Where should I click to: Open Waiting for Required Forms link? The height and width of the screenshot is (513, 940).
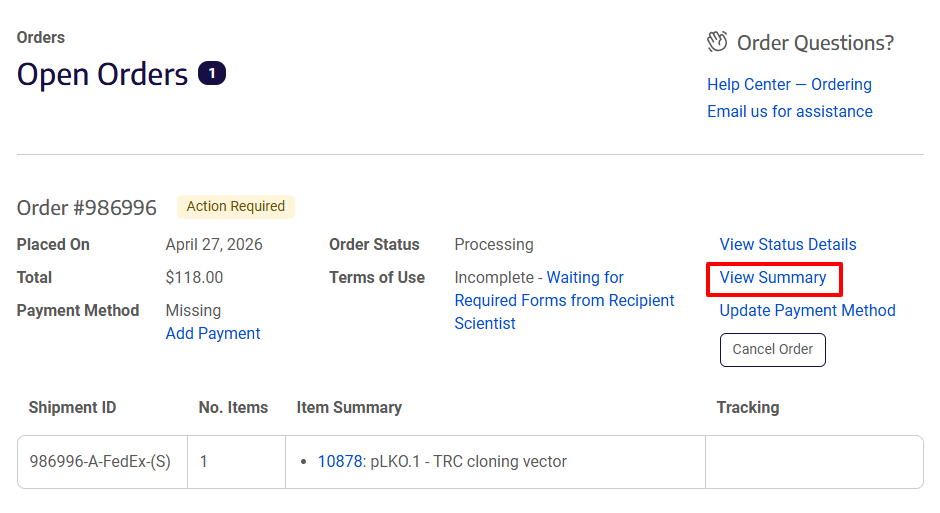coord(564,301)
